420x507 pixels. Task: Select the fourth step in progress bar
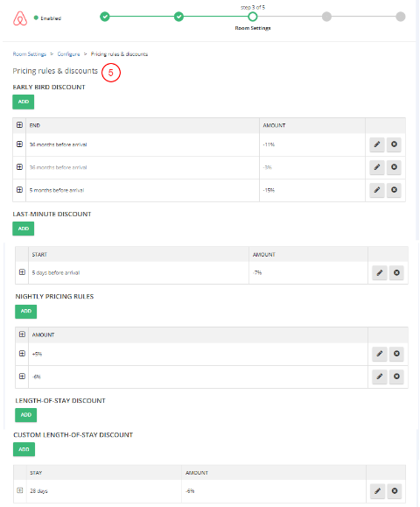coord(326,17)
